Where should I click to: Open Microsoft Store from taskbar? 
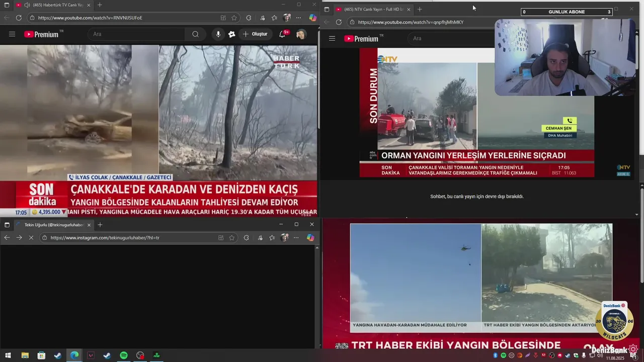(41, 355)
